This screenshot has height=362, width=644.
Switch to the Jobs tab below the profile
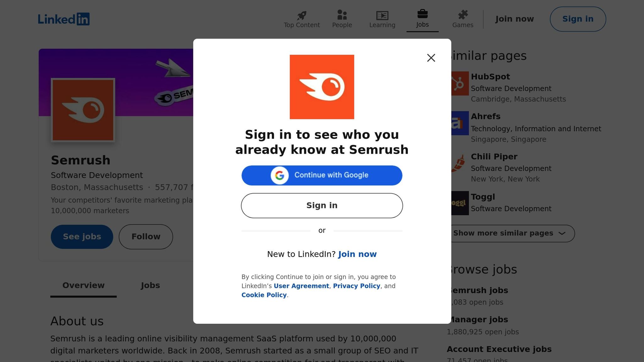tap(150, 286)
